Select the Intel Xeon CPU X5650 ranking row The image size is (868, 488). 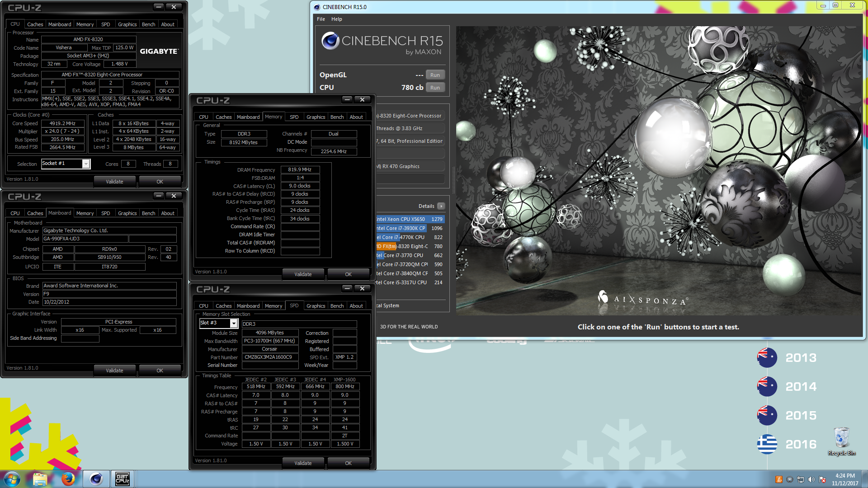pyautogui.click(x=410, y=219)
